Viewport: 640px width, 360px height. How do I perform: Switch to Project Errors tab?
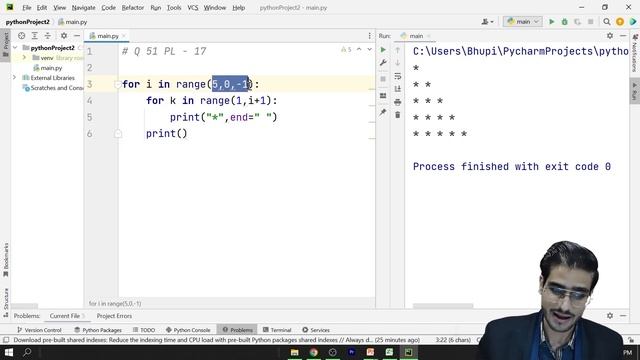tap(114, 316)
